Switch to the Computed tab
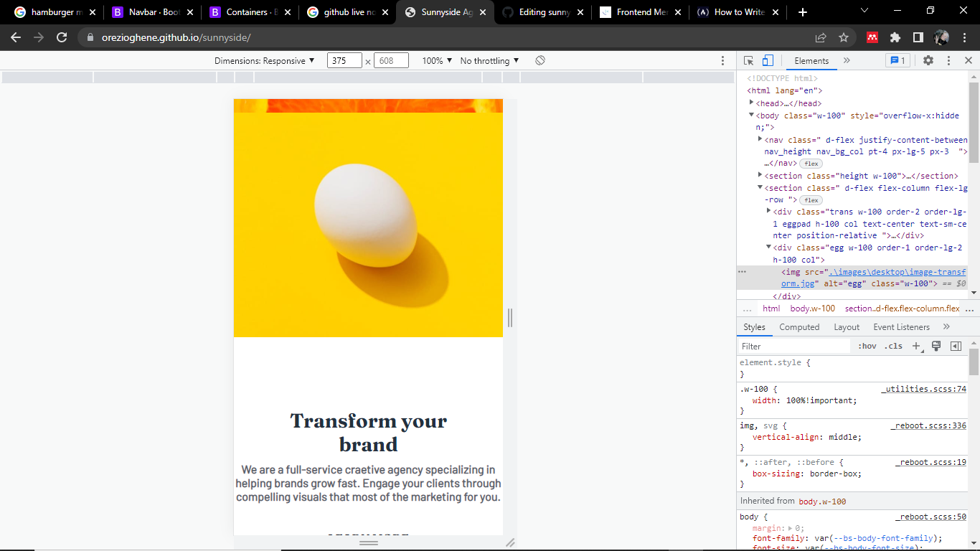Screen dimensions: 980x551 click(799, 326)
